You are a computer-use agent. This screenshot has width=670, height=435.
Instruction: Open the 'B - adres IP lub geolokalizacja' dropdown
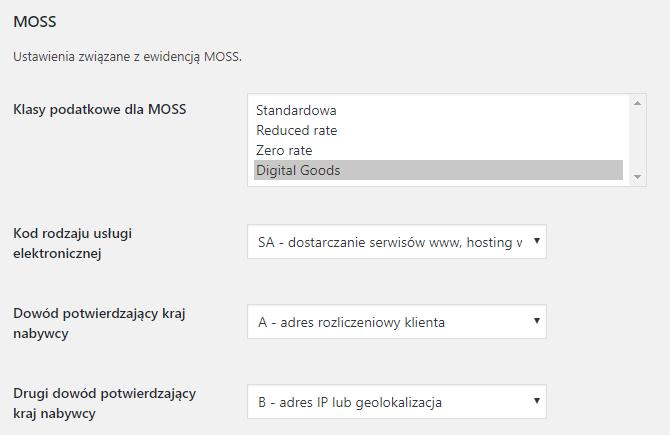390,401
